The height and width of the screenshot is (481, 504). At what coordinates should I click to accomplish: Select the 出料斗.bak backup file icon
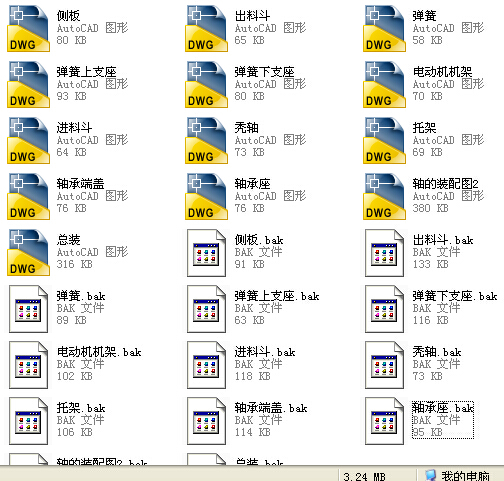[x=384, y=253]
